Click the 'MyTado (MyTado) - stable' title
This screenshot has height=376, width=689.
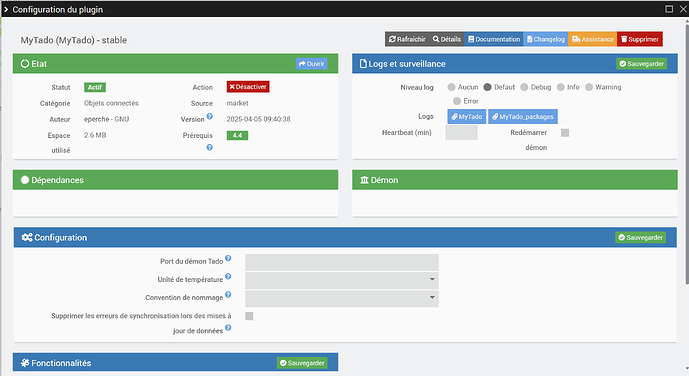(x=74, y=40)
